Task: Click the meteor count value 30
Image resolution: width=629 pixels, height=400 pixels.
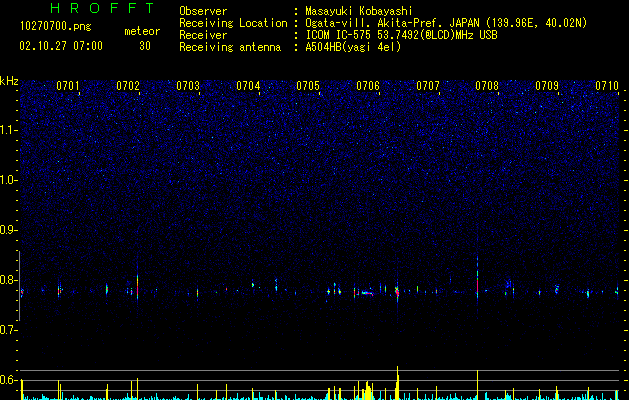Action: click(x=145, y=46)
